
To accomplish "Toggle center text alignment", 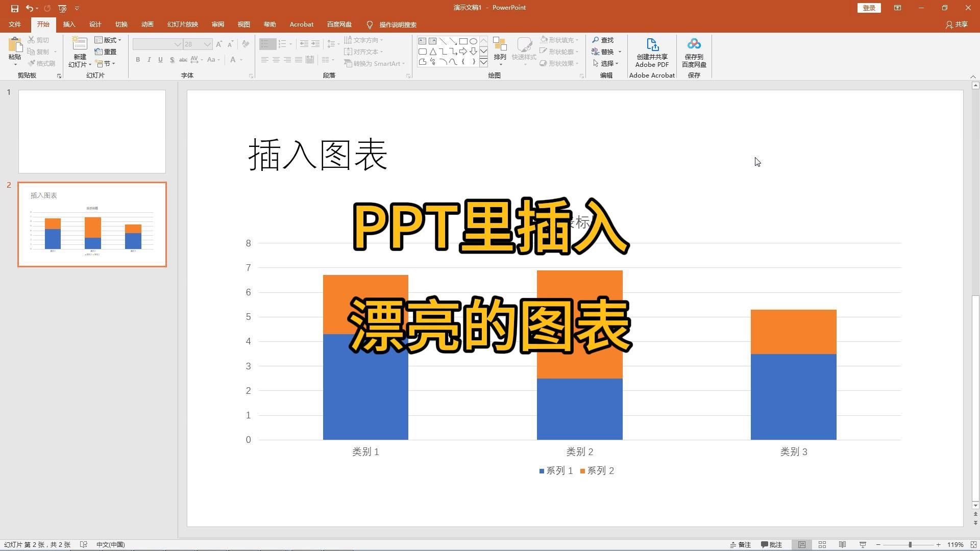I will [276, 60].
